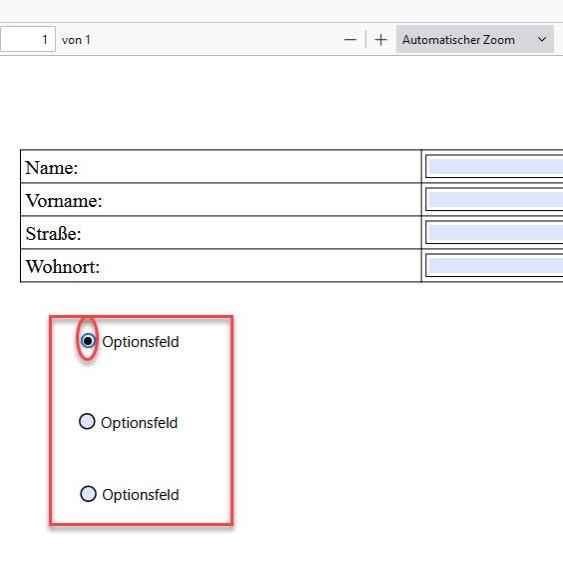This screenshot has height=563, width=563.
Task: Click the "von 1" page count text
Action: click(x=76, y=40)
